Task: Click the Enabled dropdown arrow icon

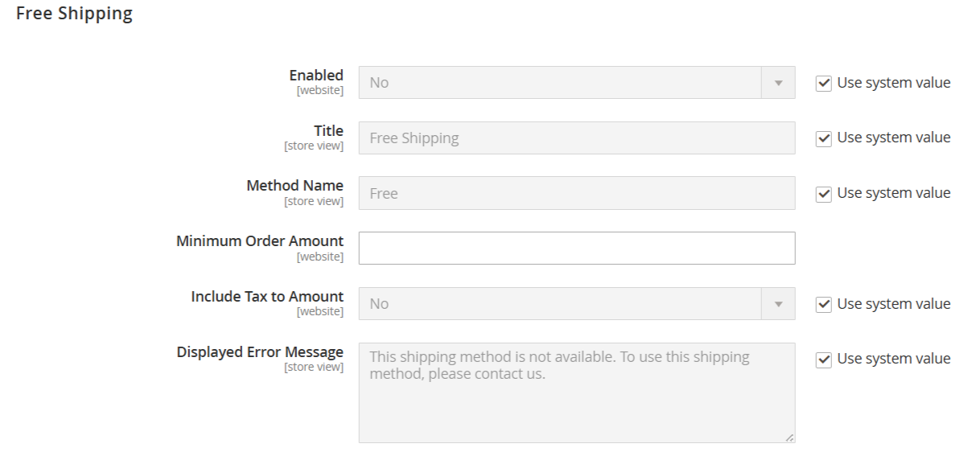Action: coord(778,83)
